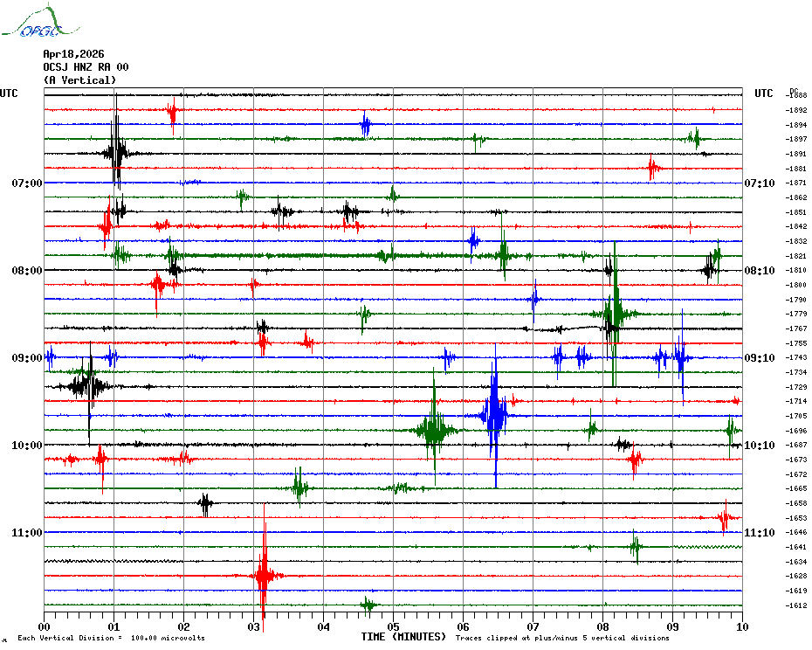Screen dimensions: 812x650
Task: Click the DC offset value -1734
Action: click(796, 372)
